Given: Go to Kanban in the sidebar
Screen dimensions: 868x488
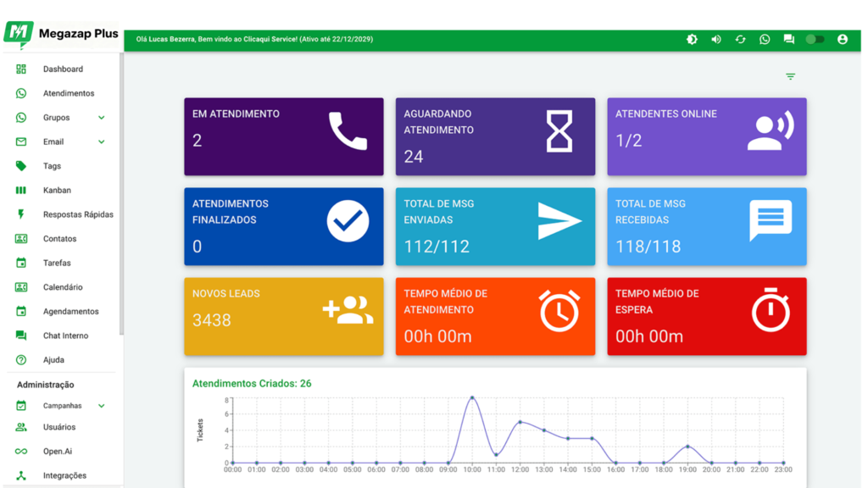Looking at the screenshot, I should 57,191.
